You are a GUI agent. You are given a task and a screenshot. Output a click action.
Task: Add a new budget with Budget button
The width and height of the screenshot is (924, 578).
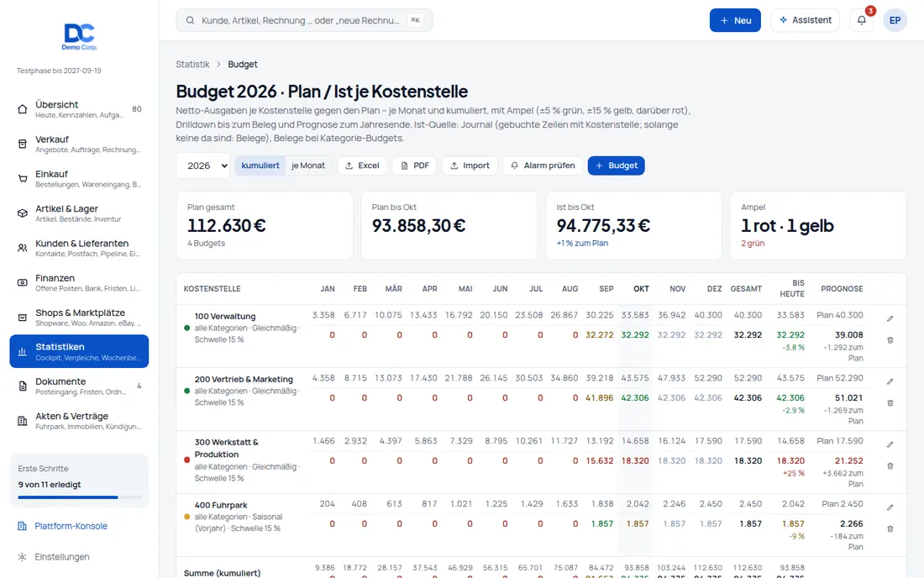[x=617, y=166]
